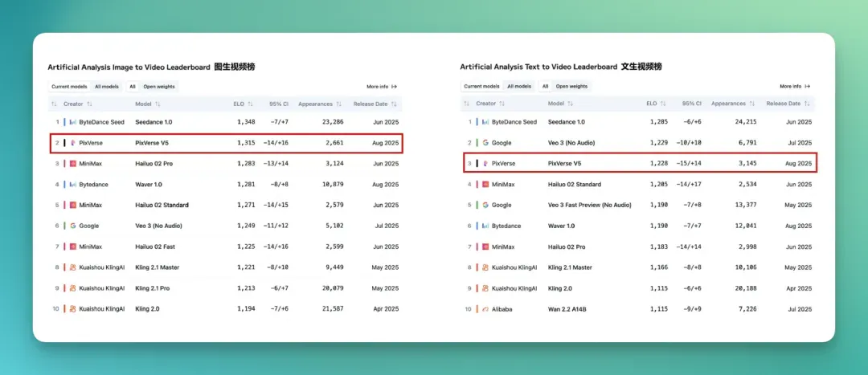Click 95% CI header in Text to Video table
This screenshot has height=375, width=868.
click(x=691, y=104)
